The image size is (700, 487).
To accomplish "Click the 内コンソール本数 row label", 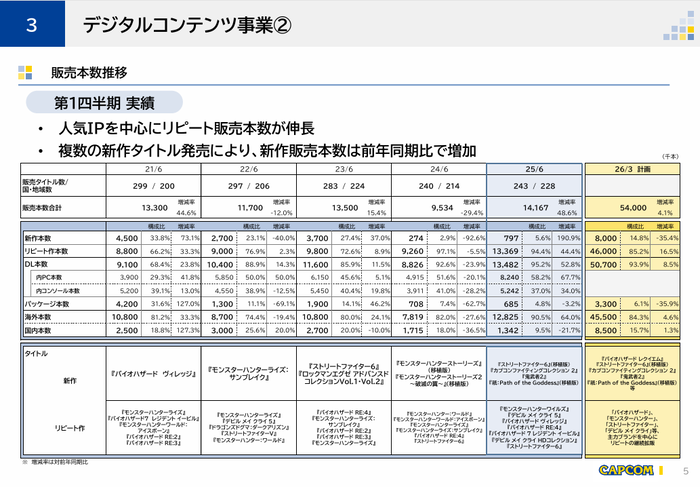I will click(x=58, y=291).
